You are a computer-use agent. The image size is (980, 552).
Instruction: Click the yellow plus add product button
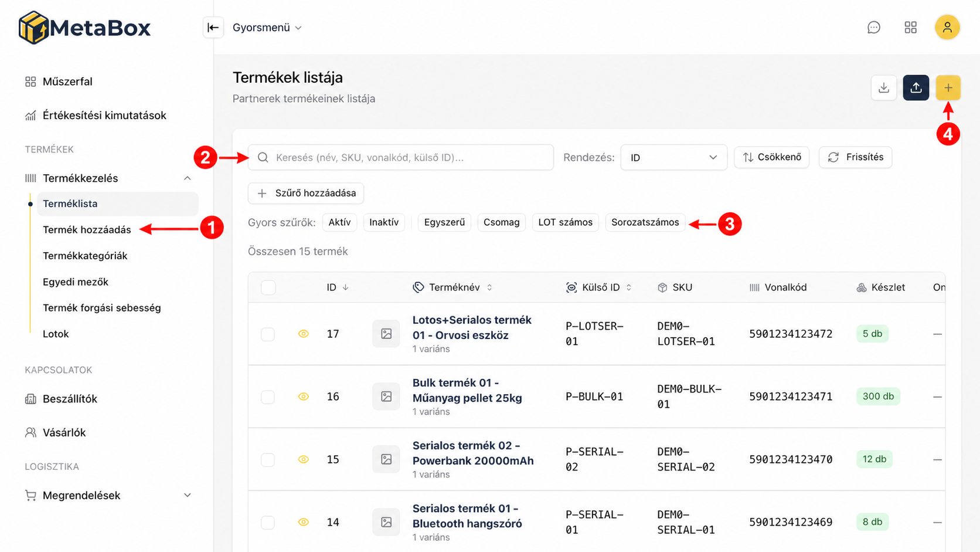[948, 88]
